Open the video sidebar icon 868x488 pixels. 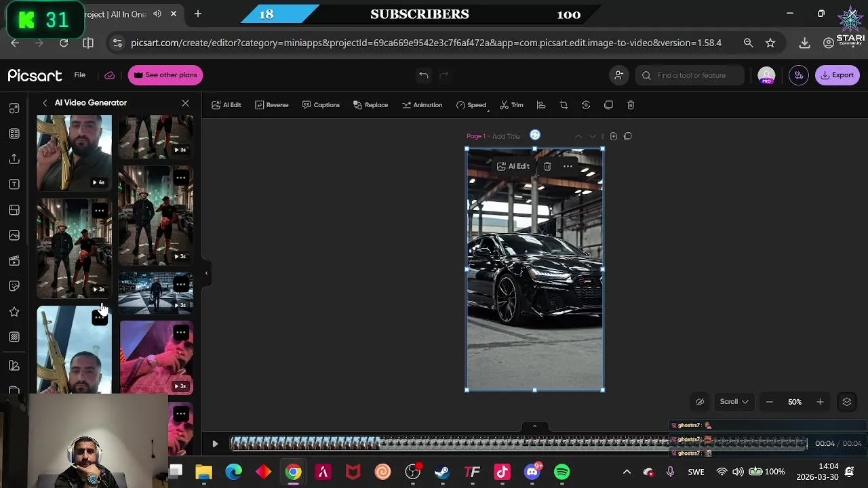pos(14,261)
